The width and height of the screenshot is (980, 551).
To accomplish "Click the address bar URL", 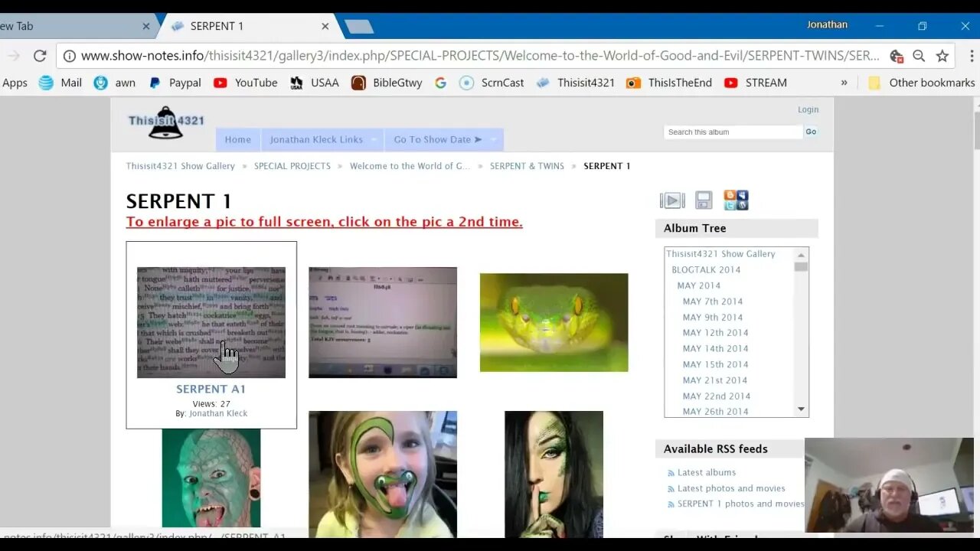I will (x=480, y=56).
